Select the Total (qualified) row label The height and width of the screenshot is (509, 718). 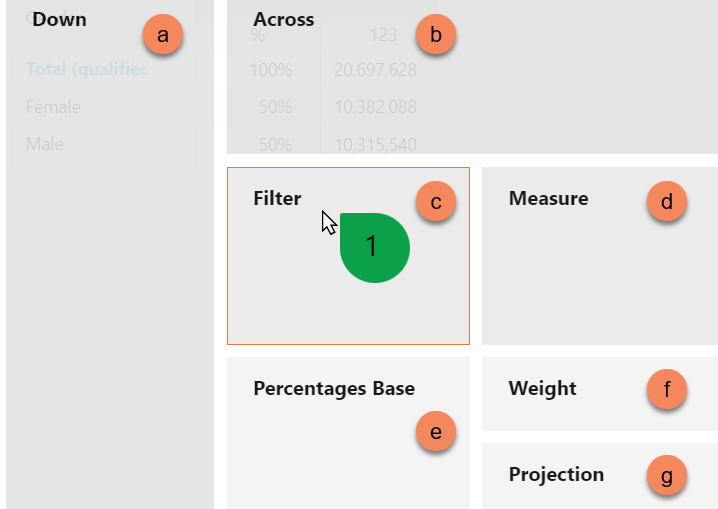[87, 69]
